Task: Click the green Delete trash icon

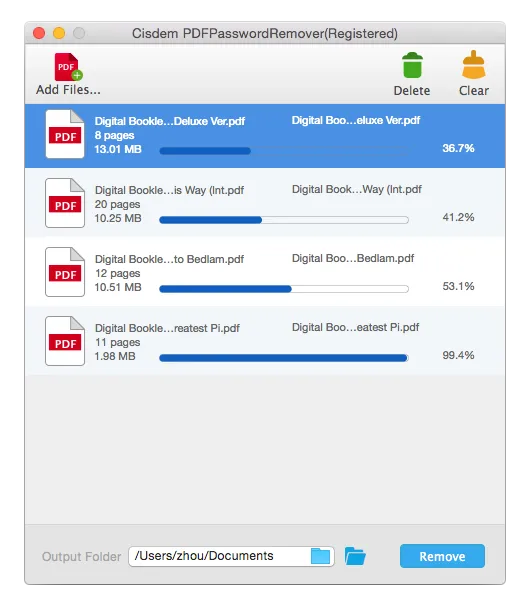Action: point(412,65)
